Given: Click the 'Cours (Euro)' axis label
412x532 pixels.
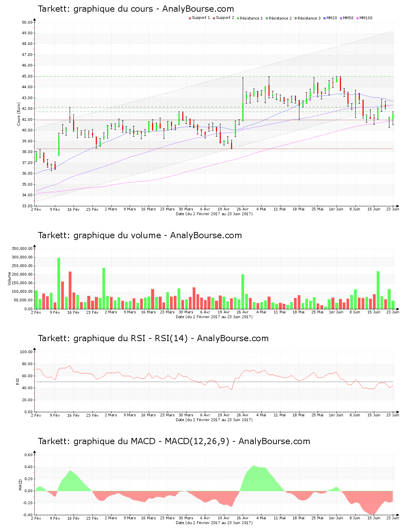Looking at the screenshot, I should (19, 114).
